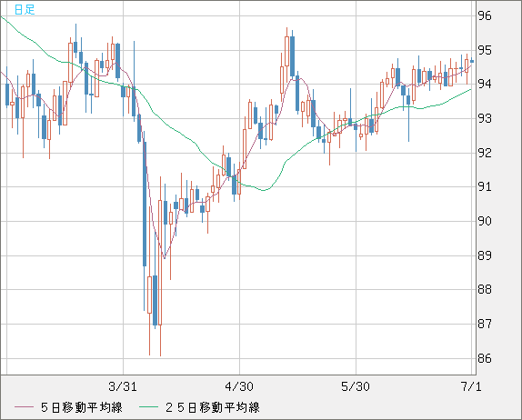
Task: Click the ２５日移動平均線 legend label
Action: (x=213, y=407)
